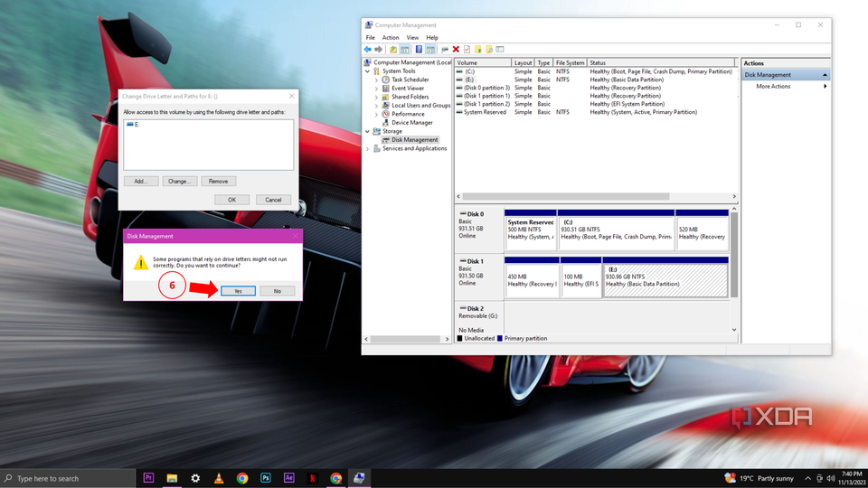Click the Volume column header
This screenshot has height=488, width=868.
[x=483, y=62]
